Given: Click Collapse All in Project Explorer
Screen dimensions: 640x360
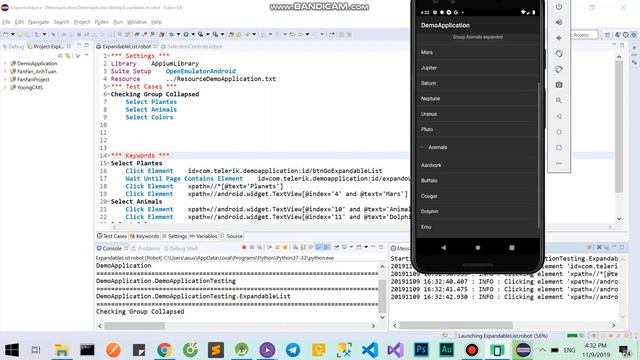Looking at the screenshot, I should 60,55.
